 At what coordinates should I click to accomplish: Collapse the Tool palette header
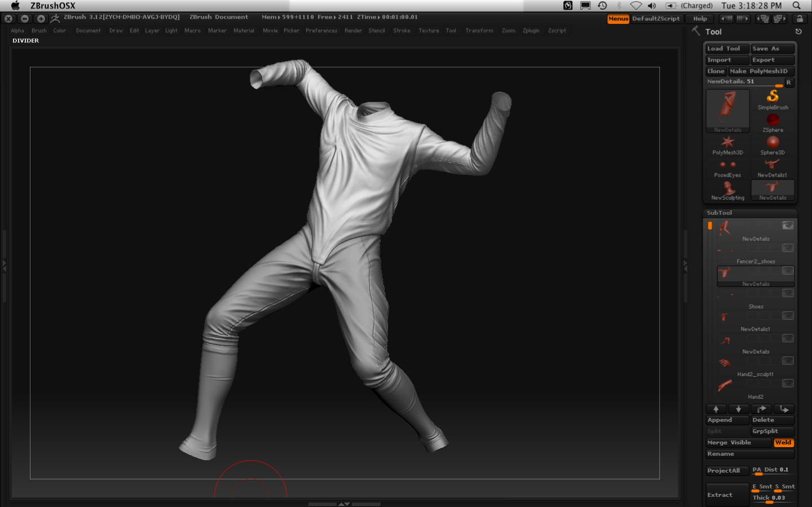point(713,32)
